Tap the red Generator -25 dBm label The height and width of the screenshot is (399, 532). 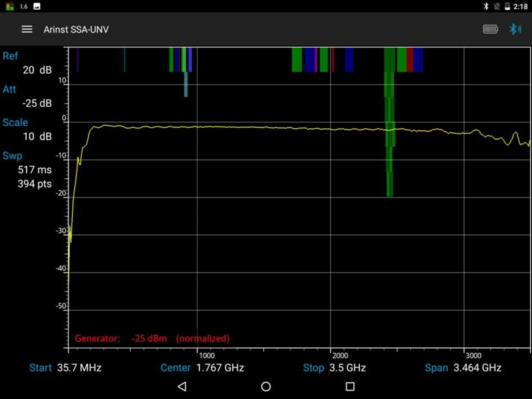(152, 338)
